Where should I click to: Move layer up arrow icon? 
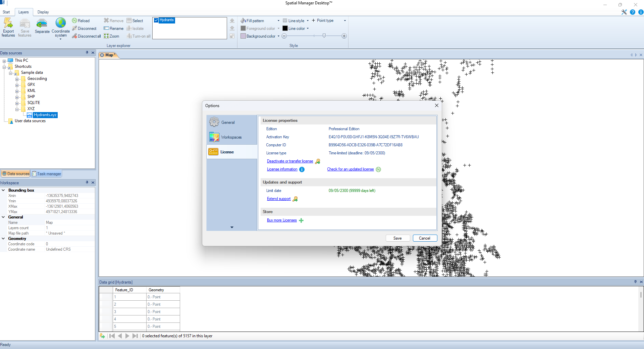click(232, 20)
